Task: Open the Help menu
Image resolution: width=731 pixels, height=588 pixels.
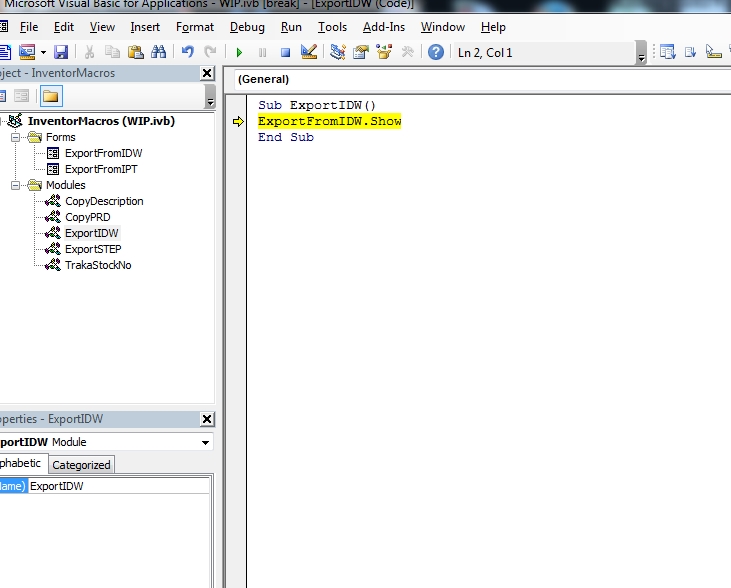Action: [x=493, y=27]
